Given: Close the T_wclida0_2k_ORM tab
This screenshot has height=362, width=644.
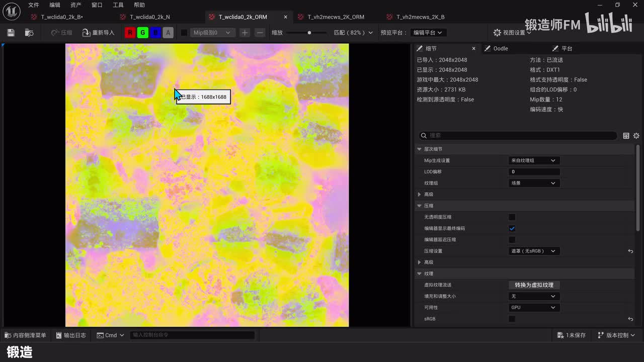Looking at the screenshot, I should (285, 17).
